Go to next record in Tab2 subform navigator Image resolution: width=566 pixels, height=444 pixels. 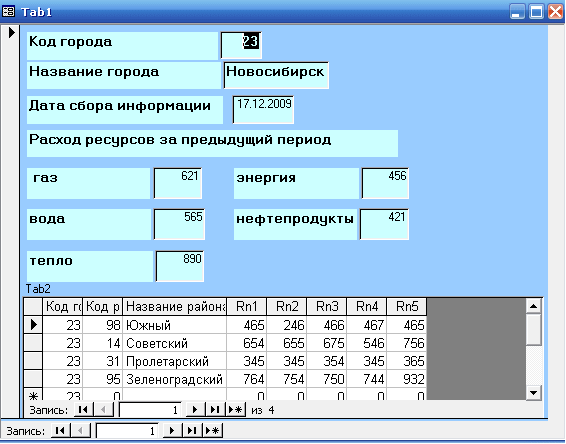pos(195,410)
